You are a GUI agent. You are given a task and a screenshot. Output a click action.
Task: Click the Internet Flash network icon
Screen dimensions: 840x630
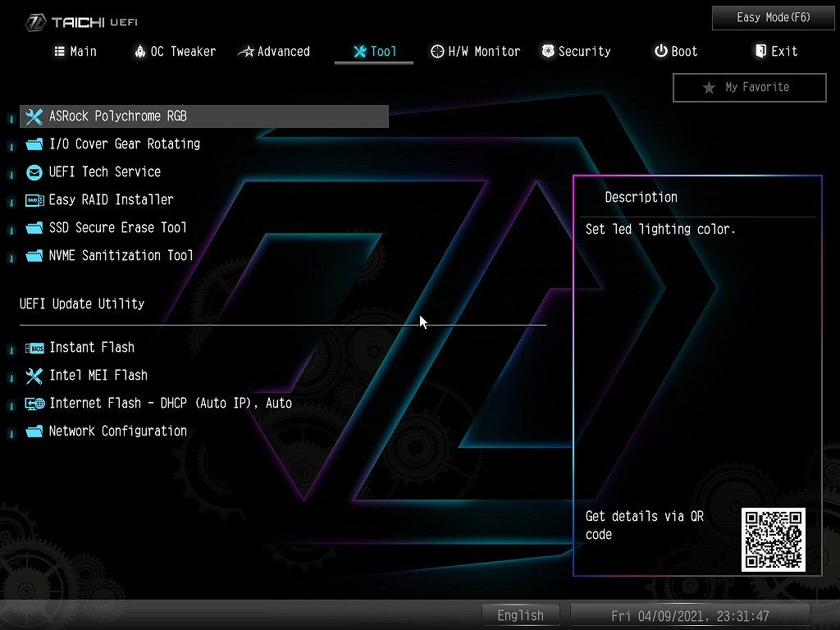coord(34,404)
